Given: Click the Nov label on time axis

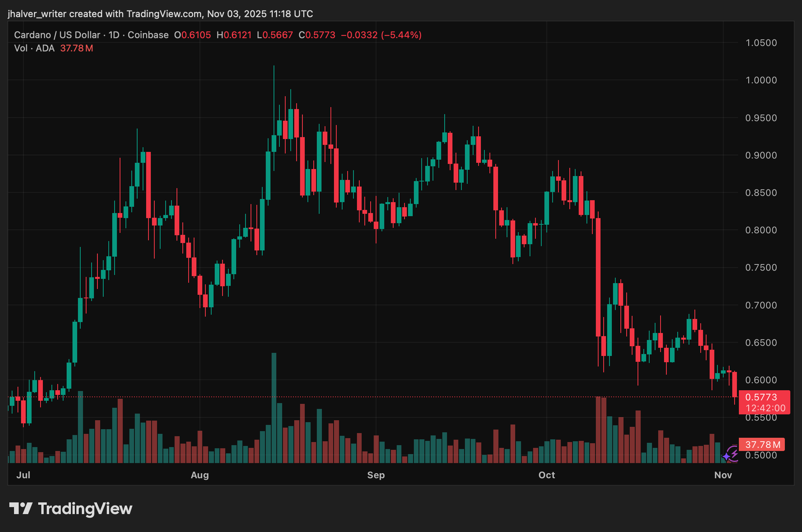Looking at the screenshot, I should click(x=723, y=475).
